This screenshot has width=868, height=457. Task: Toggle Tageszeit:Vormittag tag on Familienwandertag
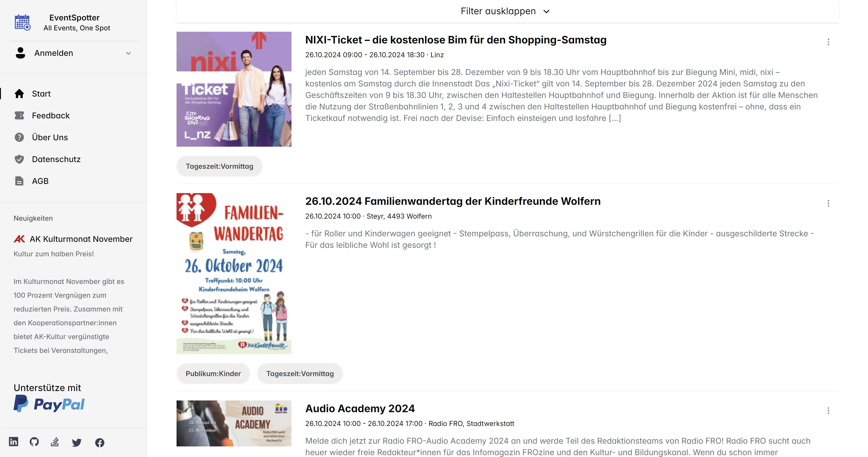300,373
